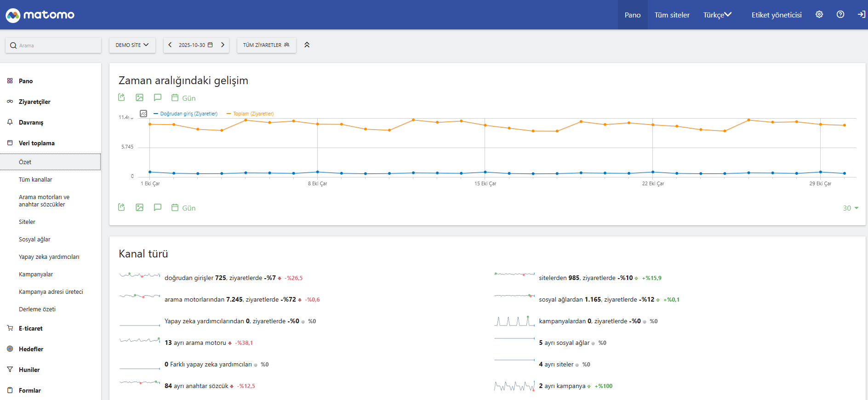Open the Demo Site selector dropdown
Image resolution: width=868 pixels, height=400 pixels.
[x=132, y=45]
